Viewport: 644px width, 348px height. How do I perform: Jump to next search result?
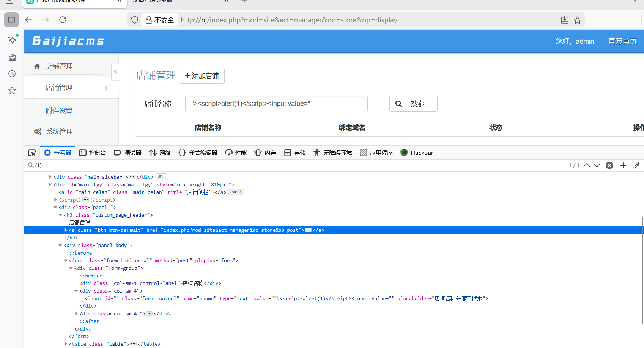pos(597,165)
